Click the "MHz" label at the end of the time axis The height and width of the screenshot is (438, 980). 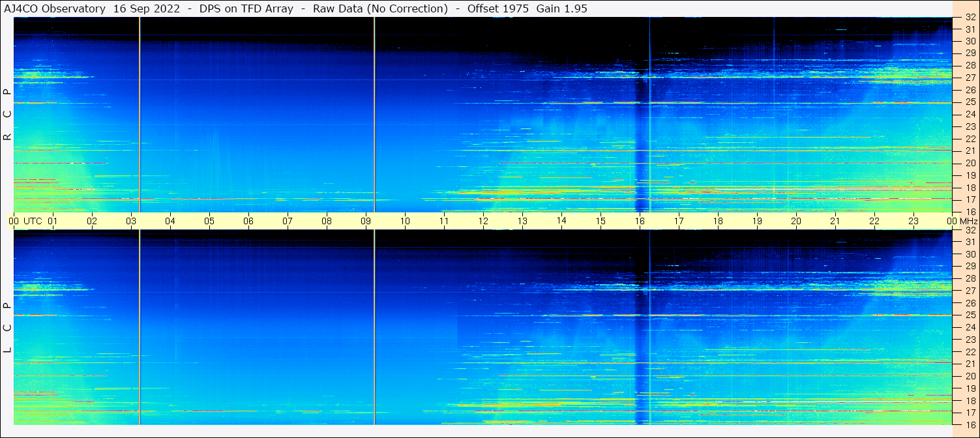(969, 221)
